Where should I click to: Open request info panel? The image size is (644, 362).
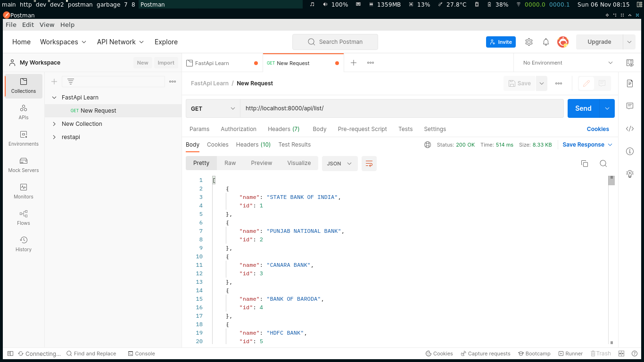(630, 151)
